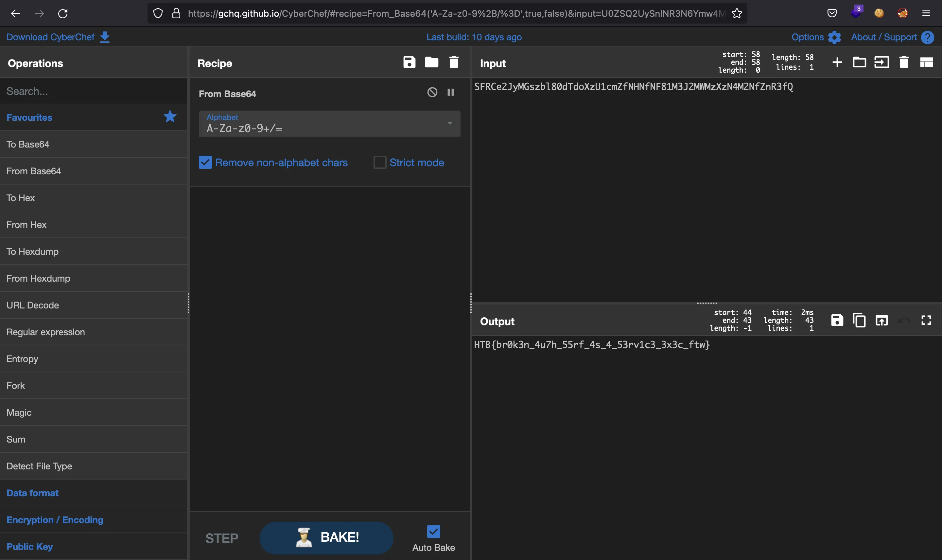Click the browser forward arrow

pyautogui.click(x=39, y=14)
